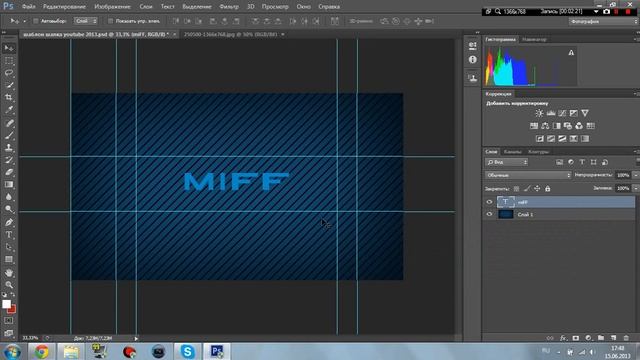
Task: Switch to the Навигатор tab
Action: pos(534,40)
